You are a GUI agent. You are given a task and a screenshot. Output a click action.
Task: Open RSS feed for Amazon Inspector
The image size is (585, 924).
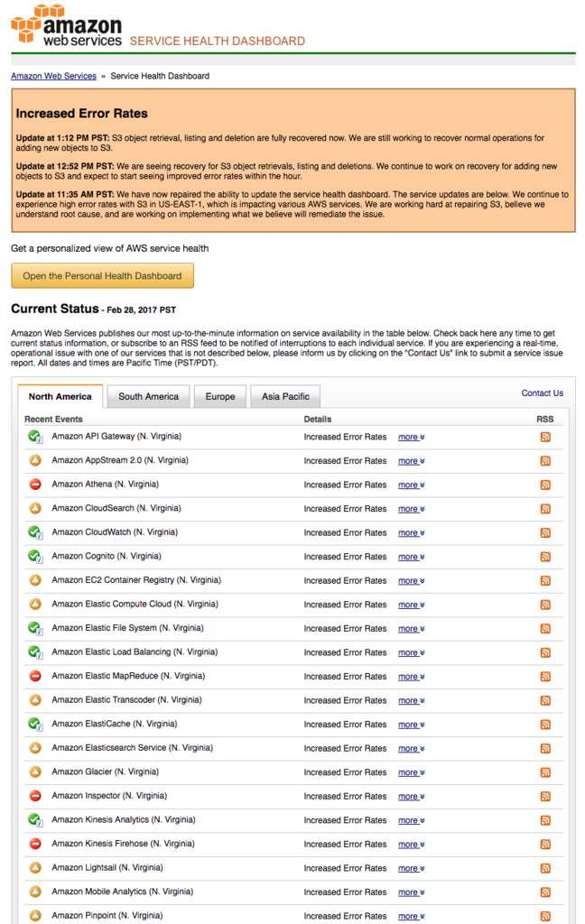545,796
